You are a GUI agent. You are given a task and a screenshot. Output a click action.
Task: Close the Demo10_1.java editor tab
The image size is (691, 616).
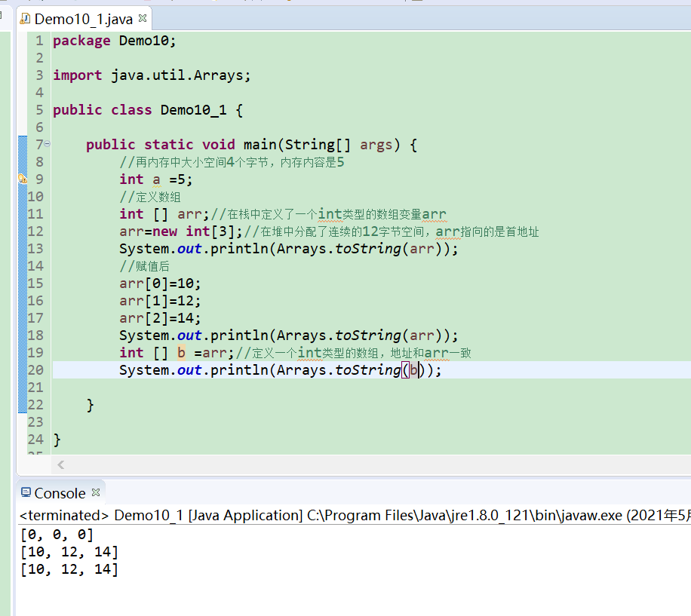pos(143,18)
